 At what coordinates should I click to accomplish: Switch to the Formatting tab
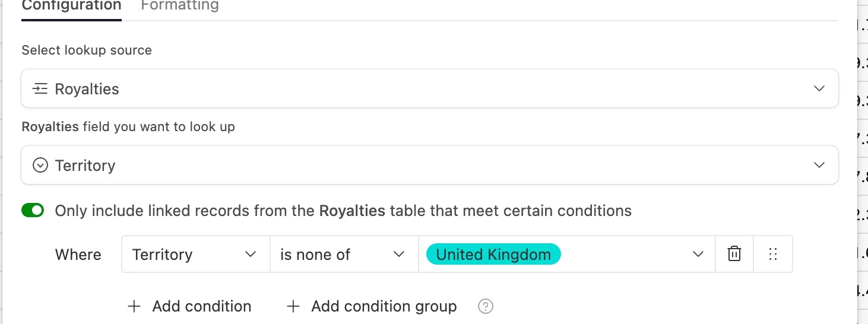pyautogui.click(x=180, y=6)
